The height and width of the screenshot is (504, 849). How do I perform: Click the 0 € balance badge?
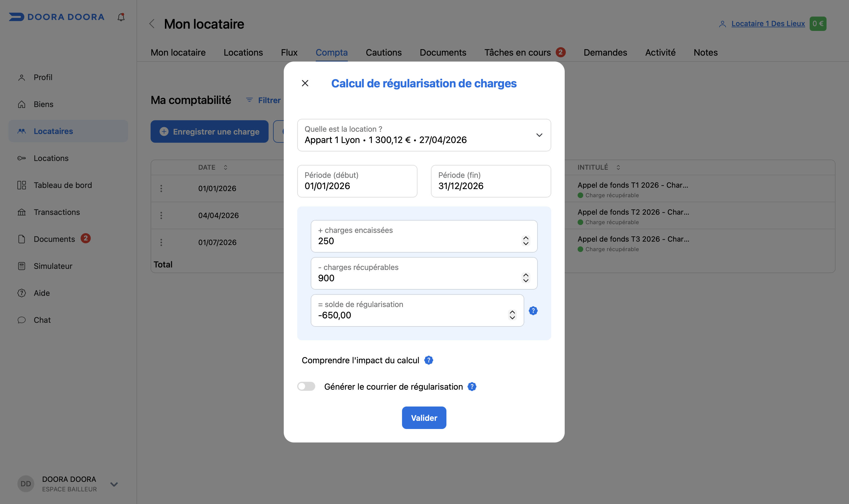click(818, 24)
